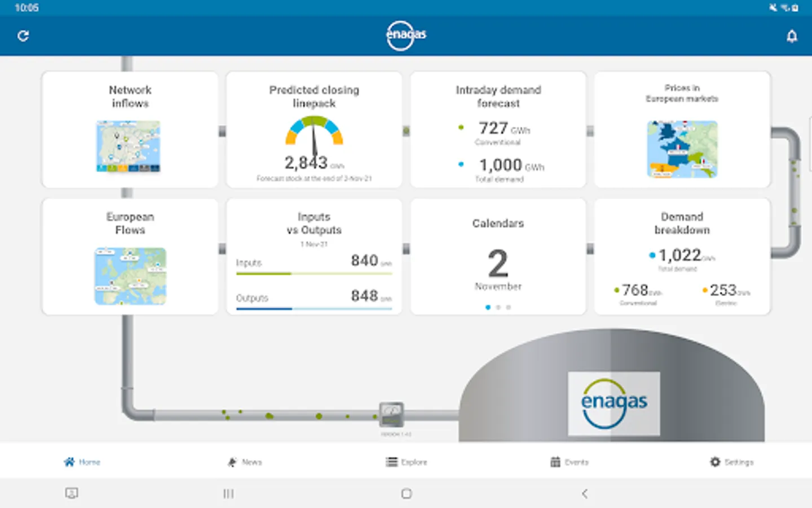The width and height of the screenshot is (812, 508).
Task: Open the Spain map thumbnail in Network inflows
Action: point(128,146)
